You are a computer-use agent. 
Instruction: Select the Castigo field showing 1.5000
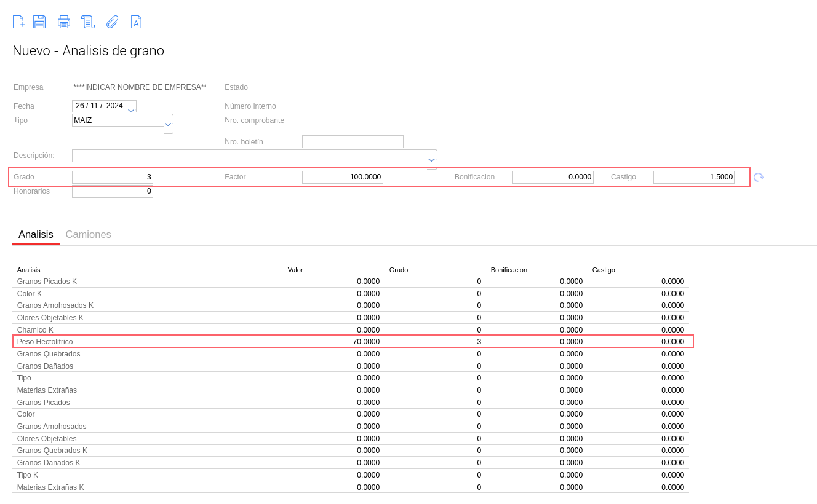coord(693,177)
